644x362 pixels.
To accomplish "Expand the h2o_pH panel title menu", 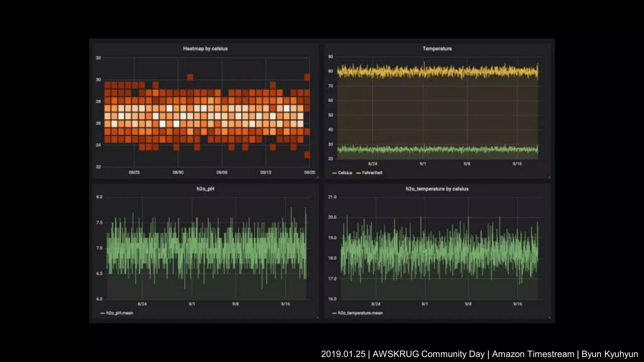I will (205, 189).
